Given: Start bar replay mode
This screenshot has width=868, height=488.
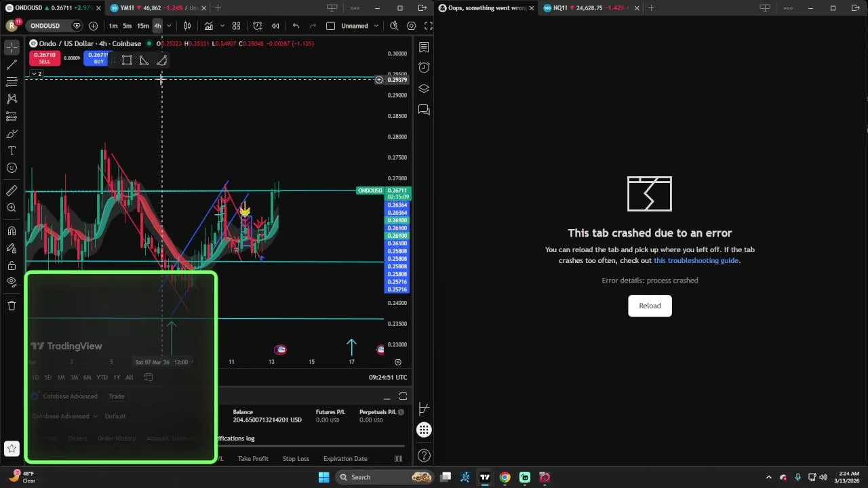Looking at the screenshot, I should click(x=275, y=26).
